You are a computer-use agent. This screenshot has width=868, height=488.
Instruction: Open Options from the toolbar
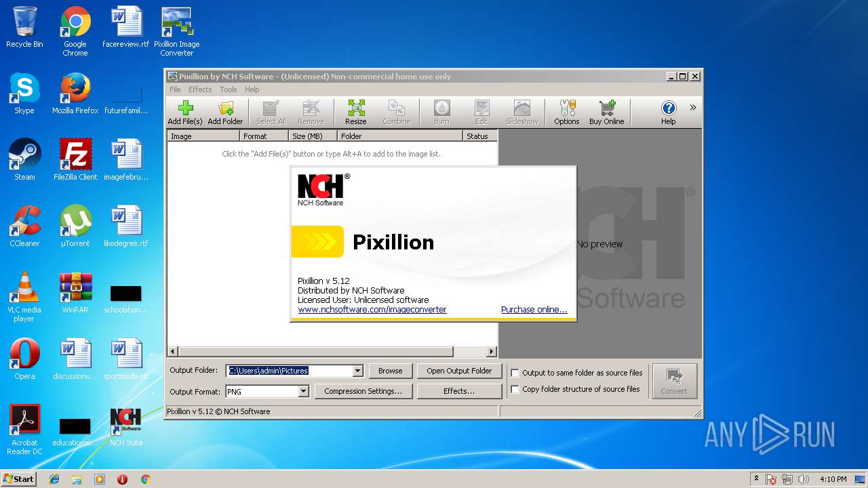566,113
